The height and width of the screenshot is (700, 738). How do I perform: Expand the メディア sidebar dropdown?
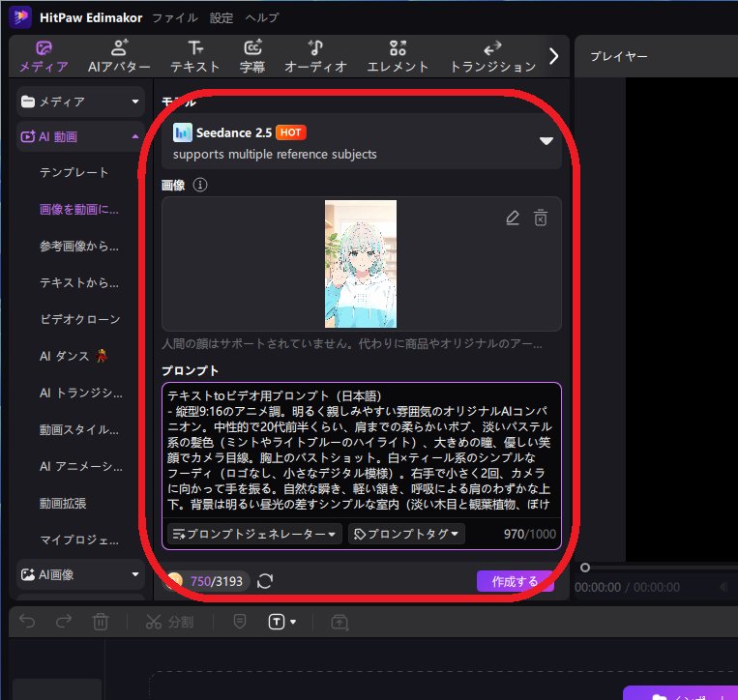click(80, 102)
